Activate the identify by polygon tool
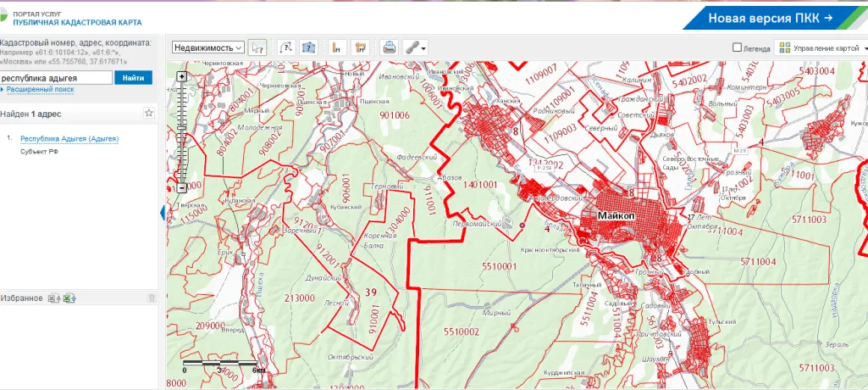 (x=308, y=47)
